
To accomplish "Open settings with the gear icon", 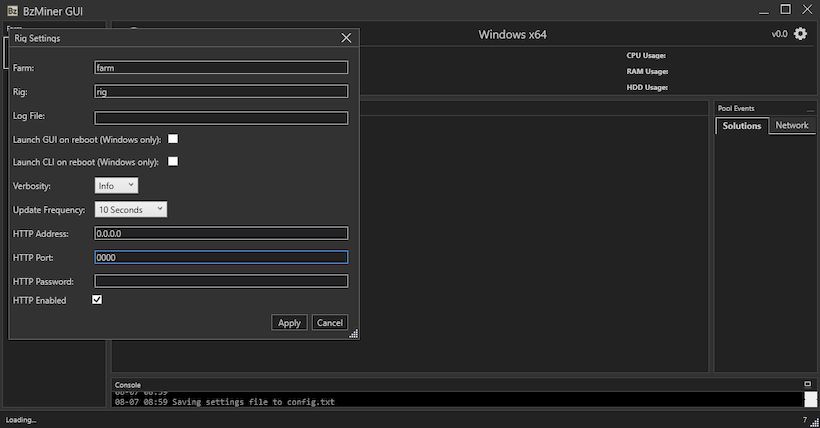I will (x=800, y=34).
